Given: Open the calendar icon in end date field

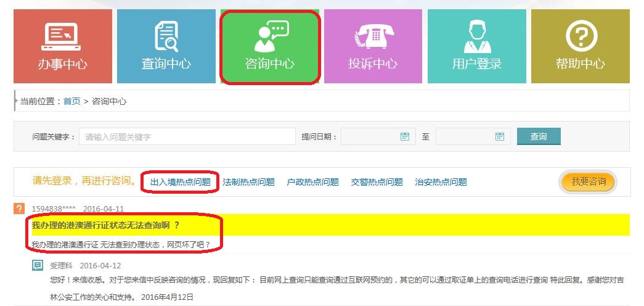Looking at the screenshot, I should point(499,136).
